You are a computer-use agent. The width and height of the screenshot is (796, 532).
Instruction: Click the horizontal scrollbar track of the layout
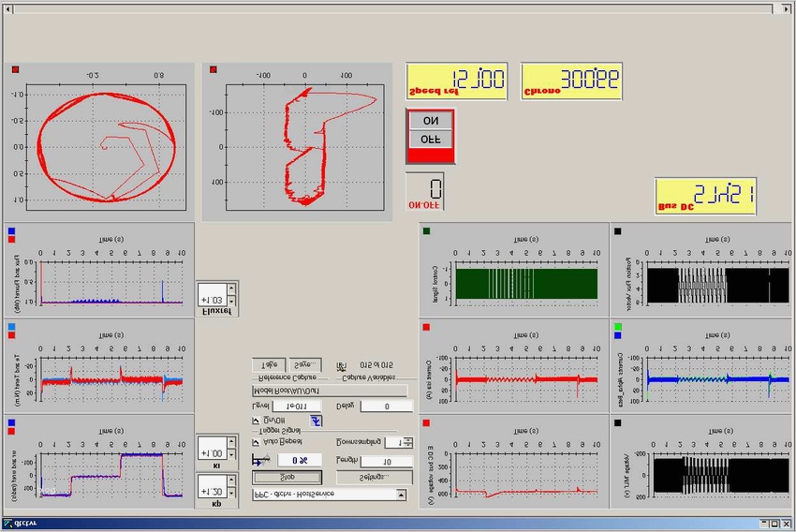click(393, 8)
